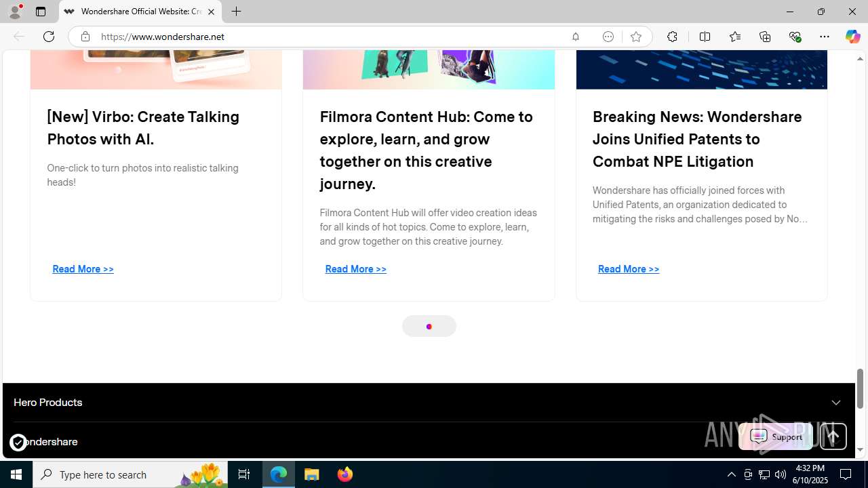Click the scrollbar up arrow
868x488 pixels.
(861, 59)
